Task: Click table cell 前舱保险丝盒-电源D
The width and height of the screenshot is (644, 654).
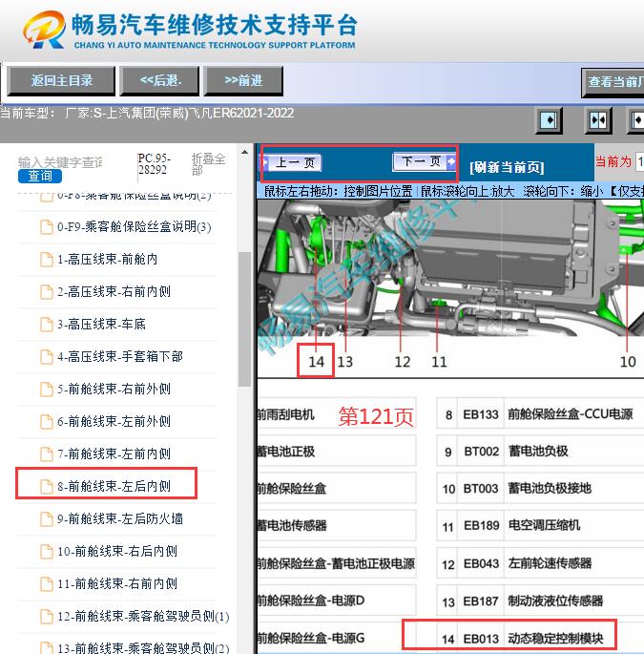Action: click(x=337, y=601)
